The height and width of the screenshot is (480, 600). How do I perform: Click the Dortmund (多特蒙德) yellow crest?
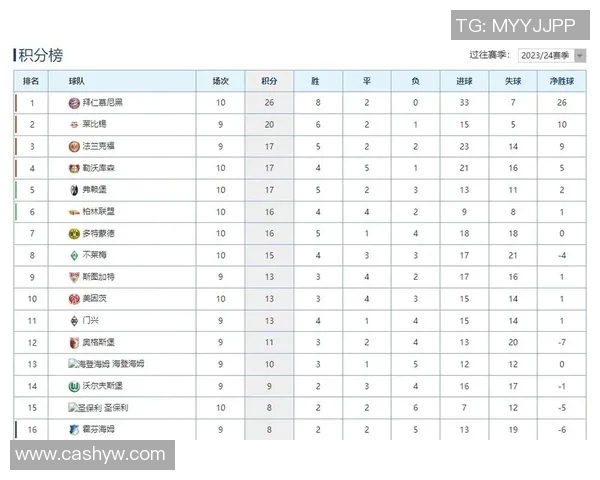pos(74,233)
